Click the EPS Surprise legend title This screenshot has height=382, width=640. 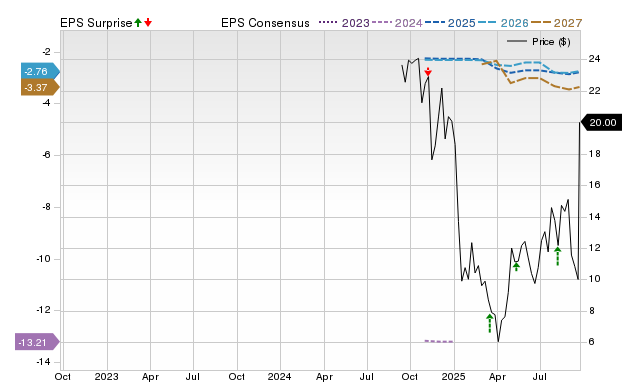click(96, 23)
